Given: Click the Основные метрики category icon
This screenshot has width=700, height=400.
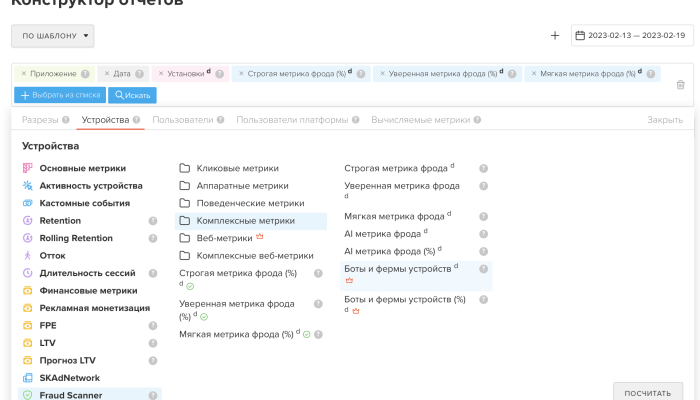Looking at the screenshot, I should [28, 168].
